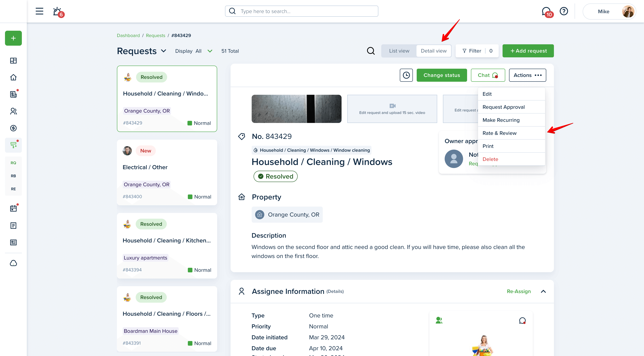
Task: Click the upload 15 sec. video placeholder
Action: pos(392,109)
